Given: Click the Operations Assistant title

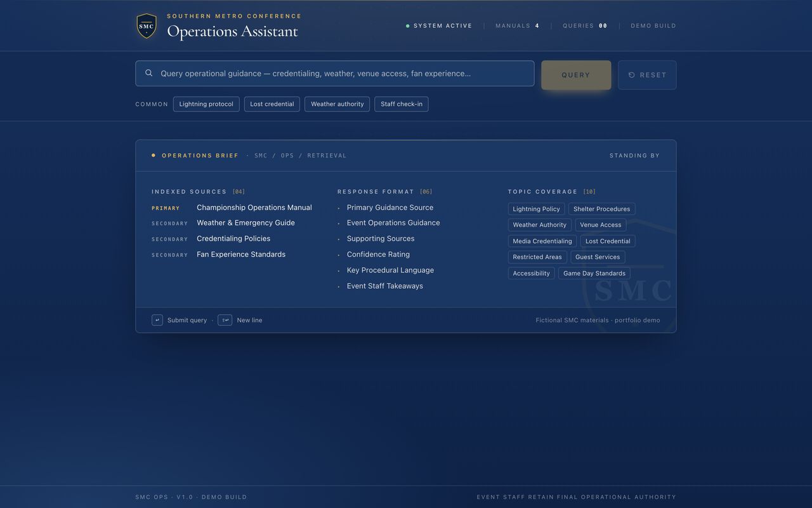Looking at the screenshot, I should point(232,31).
